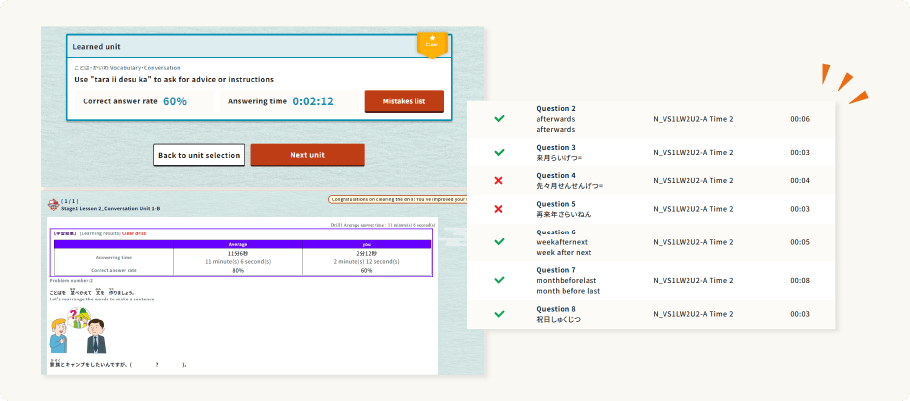910x401 pixels.
Task: Open the Mistakes list
Action: coord(404,101)
